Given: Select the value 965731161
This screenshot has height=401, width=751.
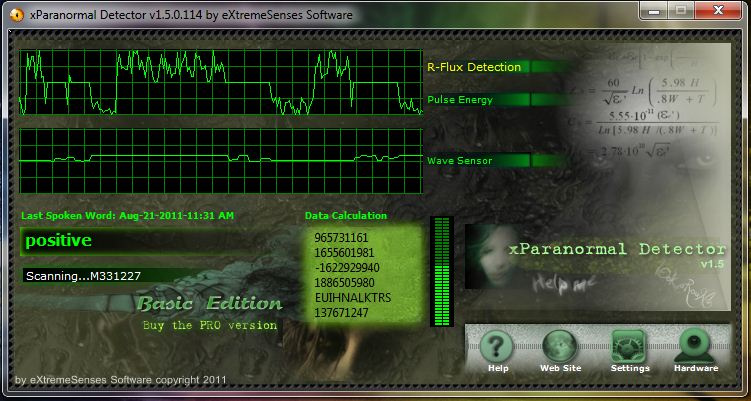Looking at the screenshot, I should 341,238.
